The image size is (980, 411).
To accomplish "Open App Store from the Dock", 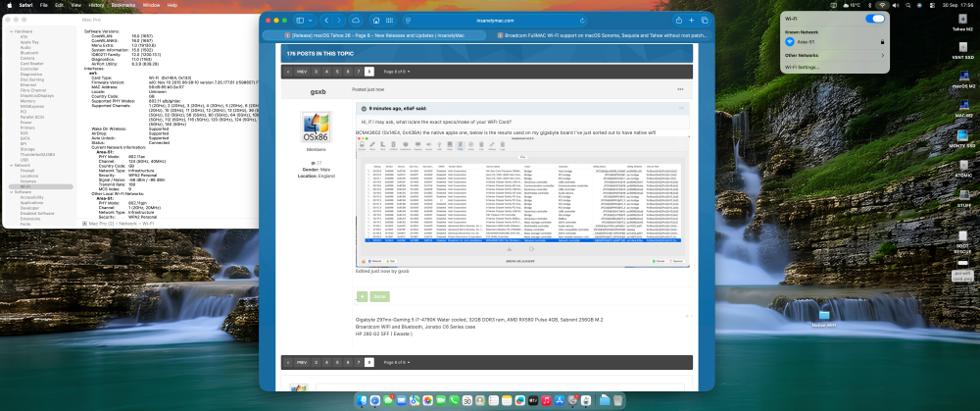I will point(560,400).
